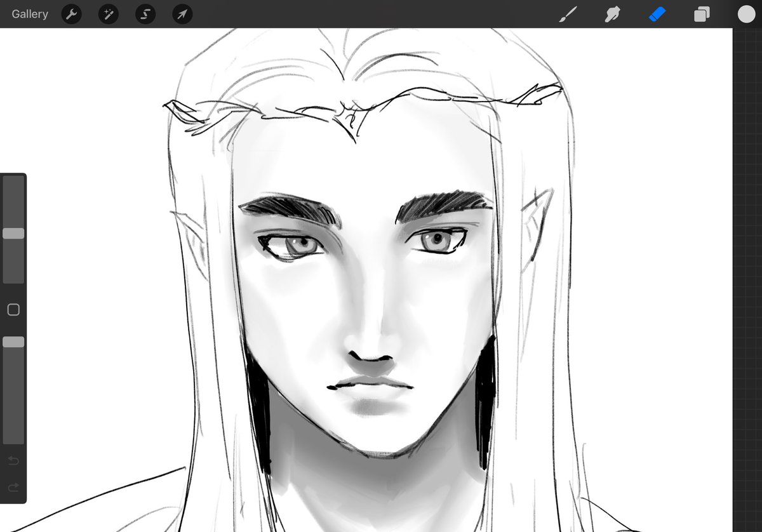Image resolution: width=762 pixels, height=532 pixels.
Task: Tap the opacity slider handle
Action: point(13,342)
